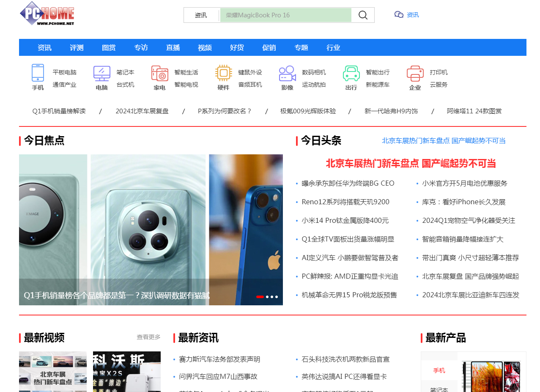Open article Reno12系列将搭载天玑9200
The image size is (540, 392).
coord(345,202)
